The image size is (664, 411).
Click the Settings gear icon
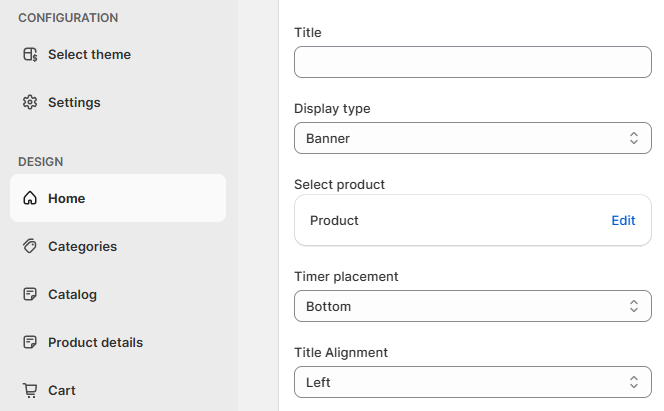point(30,102)
